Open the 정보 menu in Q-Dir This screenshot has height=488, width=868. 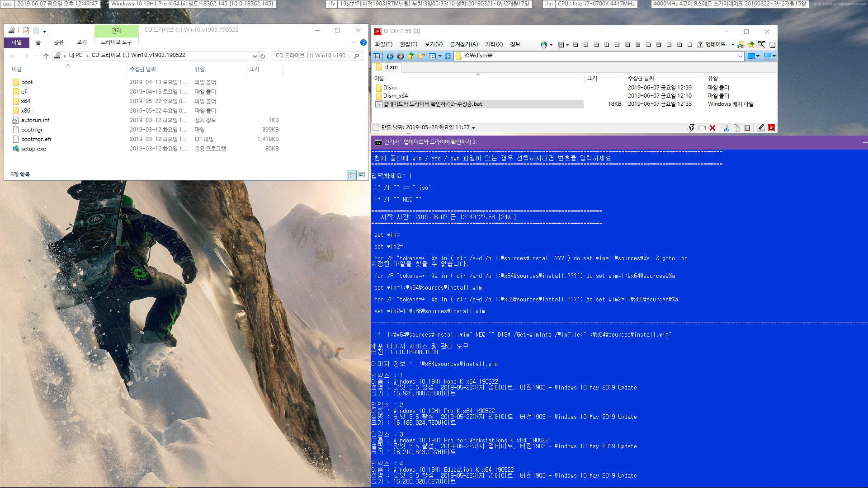(515, 44)
